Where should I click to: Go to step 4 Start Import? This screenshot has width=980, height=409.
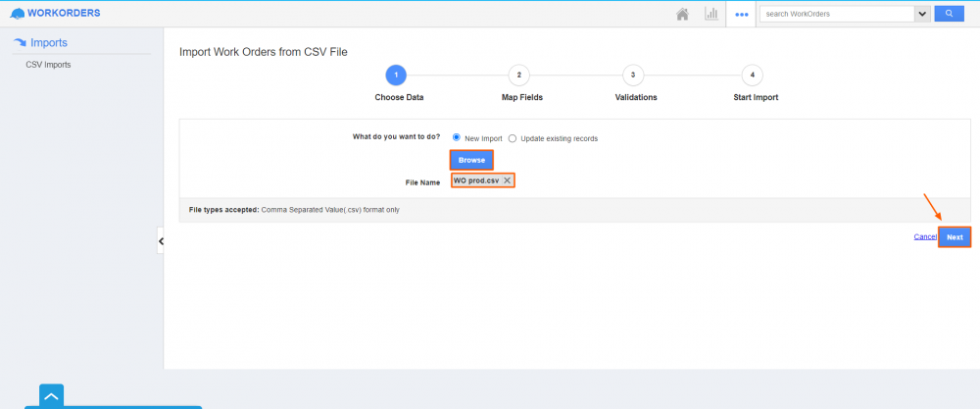pyautogui.click(x=752, y=76)
